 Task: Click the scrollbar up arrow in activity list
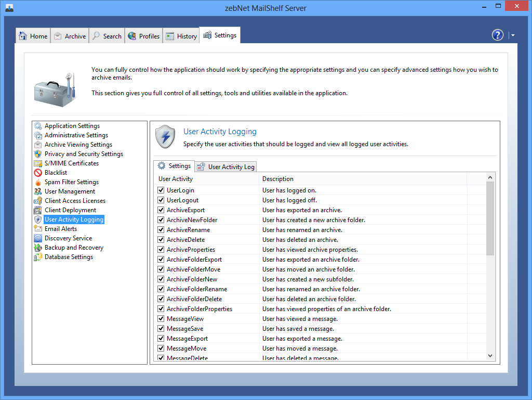[490, 178]
